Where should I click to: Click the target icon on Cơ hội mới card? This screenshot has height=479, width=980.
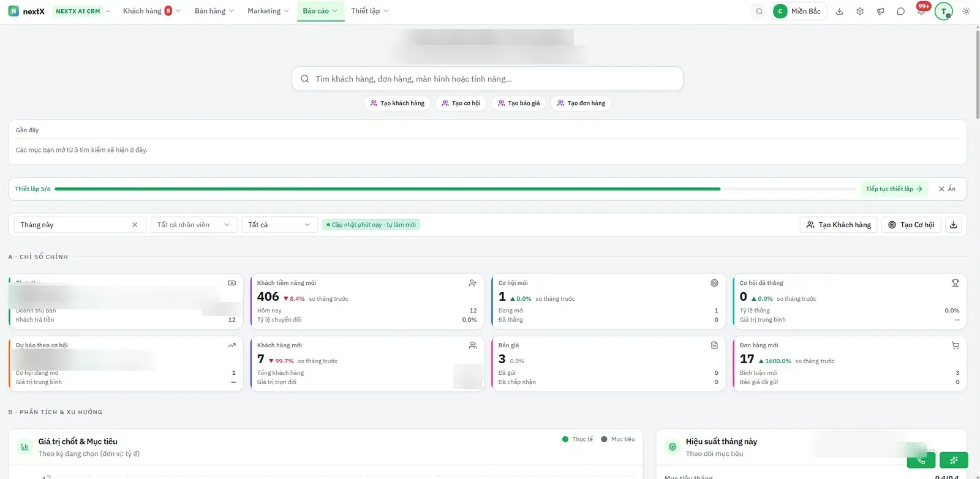tap(714, 283)
